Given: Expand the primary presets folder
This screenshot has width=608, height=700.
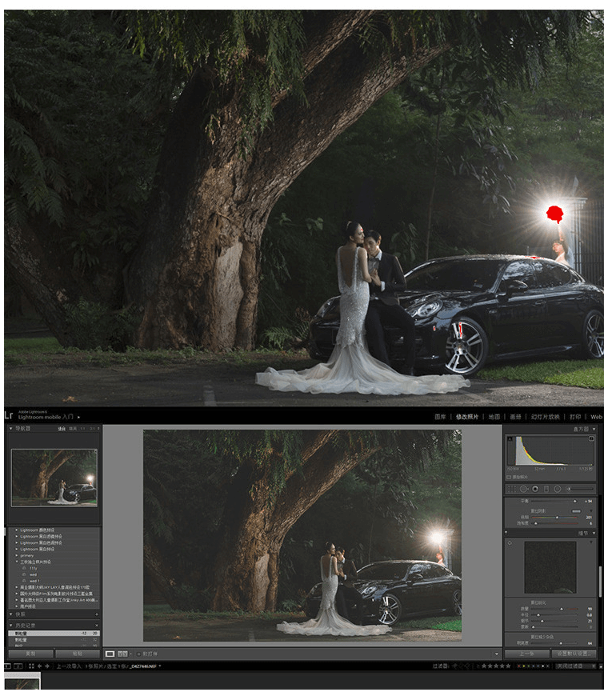Looking at the screenshot, I should click(17, 555).
